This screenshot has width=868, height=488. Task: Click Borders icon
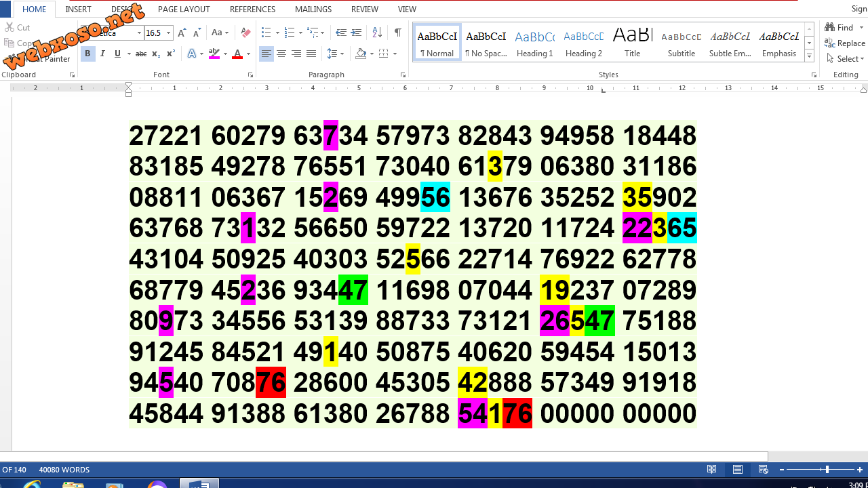point(384,54)
